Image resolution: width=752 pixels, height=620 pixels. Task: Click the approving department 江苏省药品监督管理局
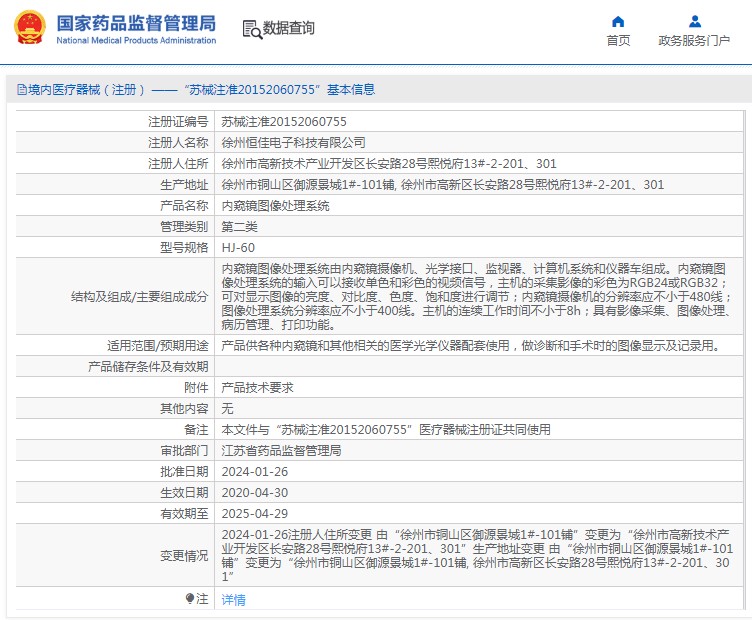281,450
